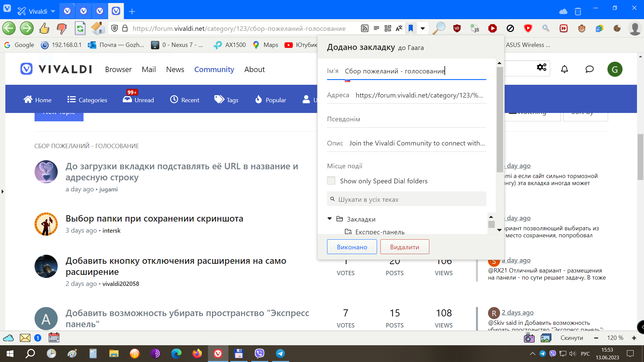The height and width of the screenshot is (362, 644).
Task: Select the Експрес-панель folder
Action: click(375, 232)
